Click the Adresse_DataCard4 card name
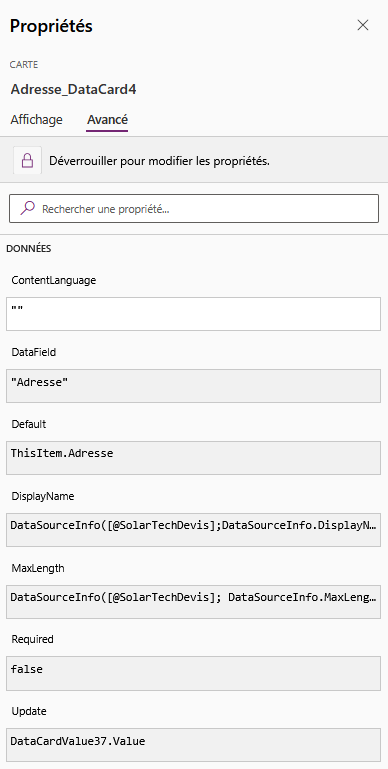The width and height of the screenshot is (388, 769). 73,89
